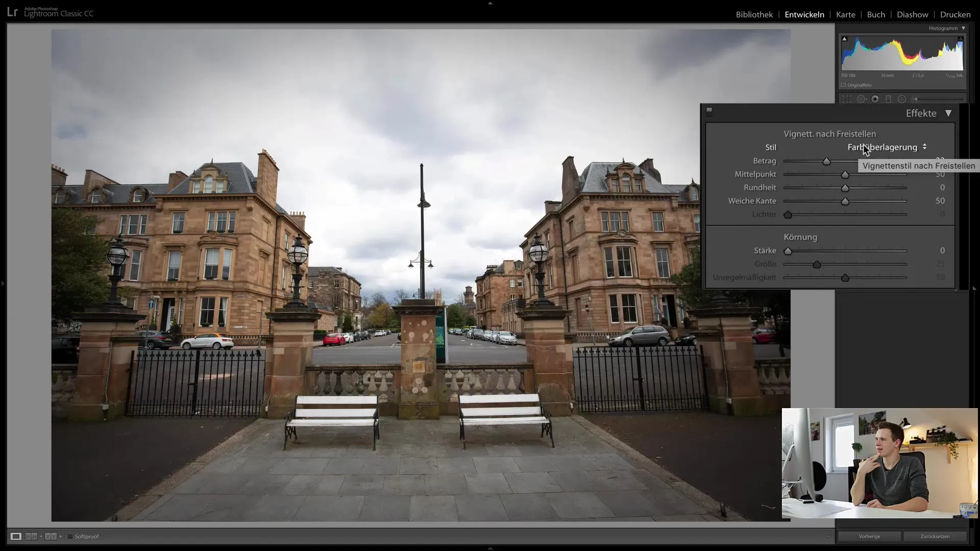Click the Zurücksetzen button
Viewport: 980px width, 551px height.
pyautogui.click(x=935, y=536)
